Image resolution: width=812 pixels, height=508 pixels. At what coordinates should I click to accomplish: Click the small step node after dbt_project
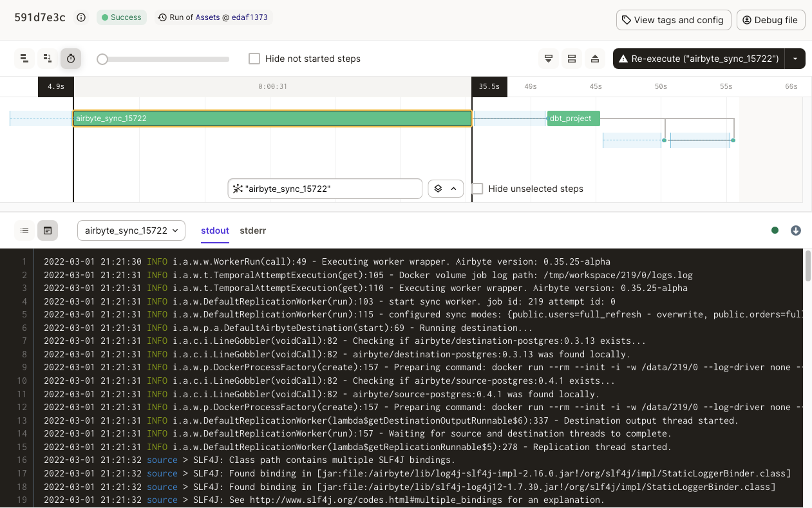[664, 140]
